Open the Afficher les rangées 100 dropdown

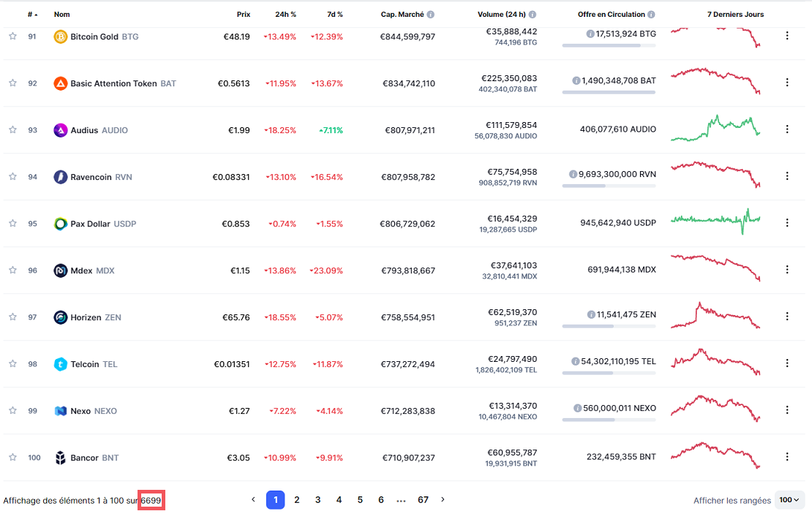[x=789, y=500]
